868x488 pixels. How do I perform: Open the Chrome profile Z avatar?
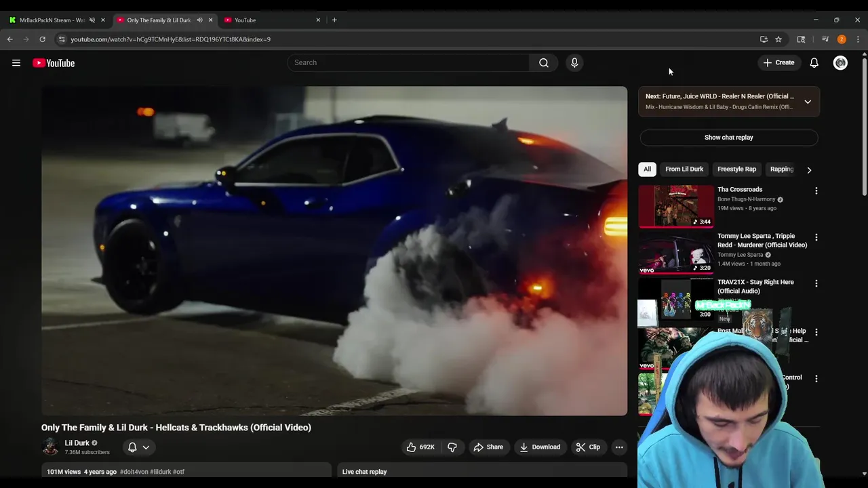[842, 39]
